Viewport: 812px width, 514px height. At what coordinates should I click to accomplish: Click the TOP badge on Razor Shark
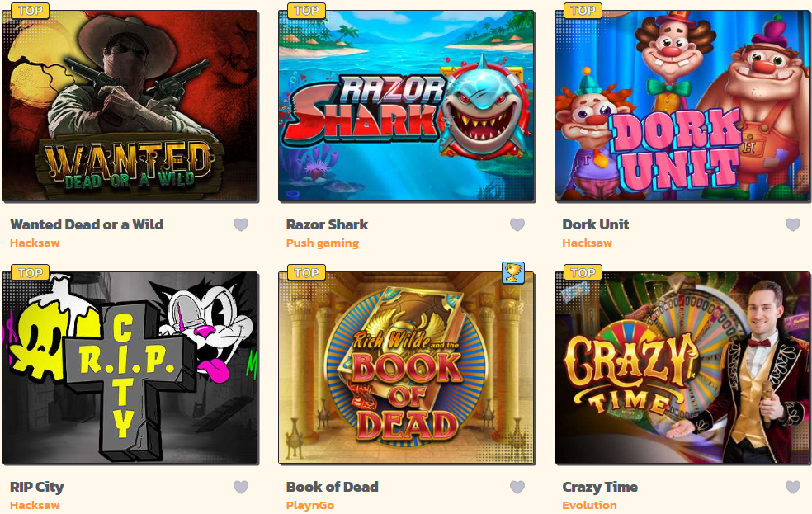306,11
